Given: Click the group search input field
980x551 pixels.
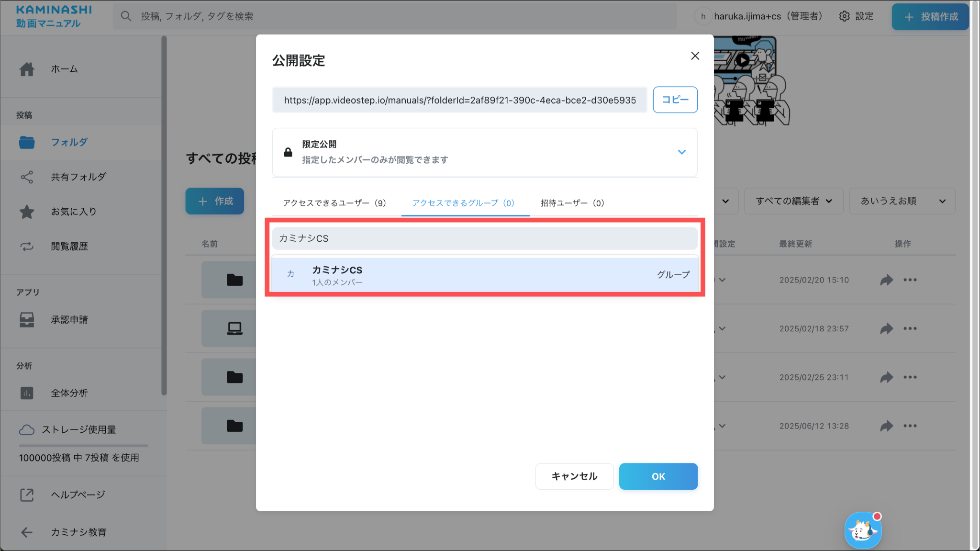Looking at the screenshot, I should pyautogui.click(x=485, y=238).
